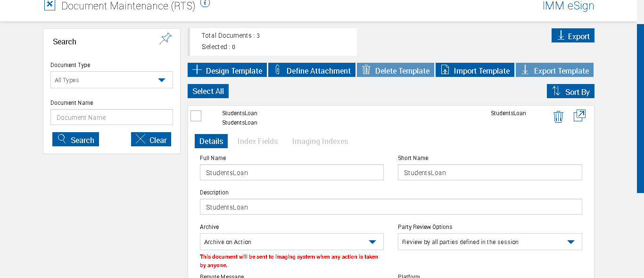This screenshot has width=644, height=278.
Task: Click the Import Template button
Action: click(475, 70)
